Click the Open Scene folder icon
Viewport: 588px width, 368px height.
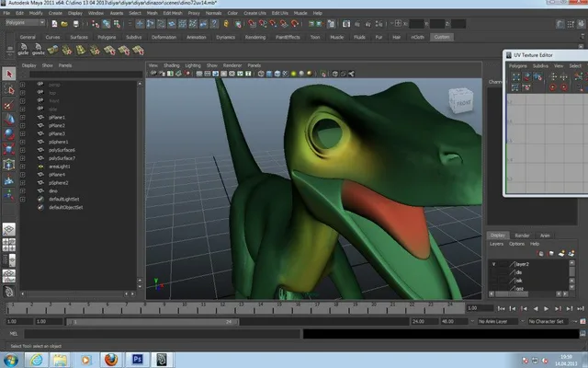coord(64,24)
